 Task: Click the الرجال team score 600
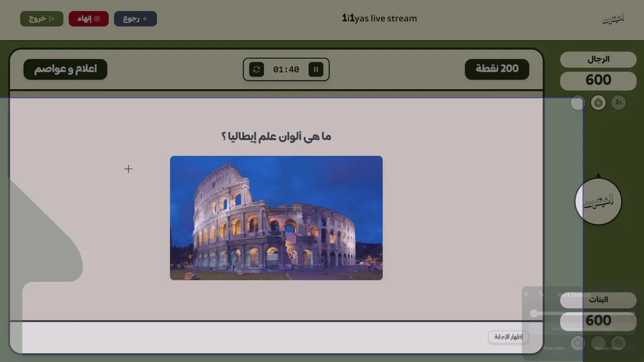click(x=598, y=80)
